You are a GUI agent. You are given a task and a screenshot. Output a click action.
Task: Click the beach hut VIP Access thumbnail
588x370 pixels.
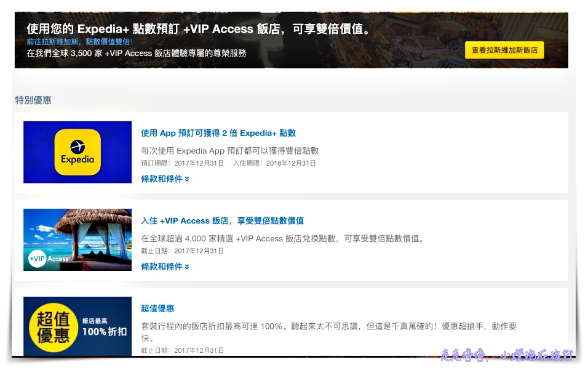[x=77, y=239]
